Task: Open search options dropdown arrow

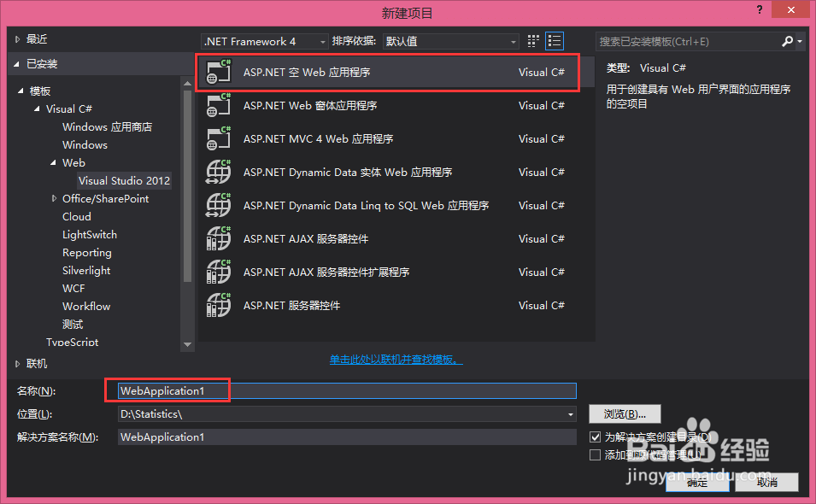Action: [x=800, y=41]
